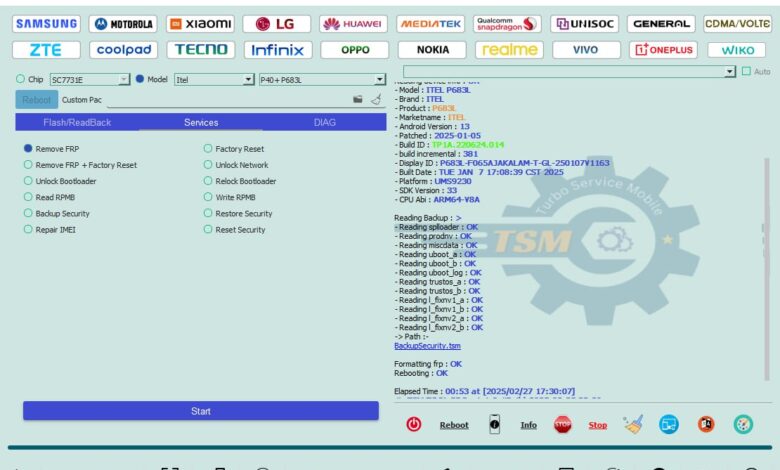Click the blue Start button
780x470 pixels.
201,411
